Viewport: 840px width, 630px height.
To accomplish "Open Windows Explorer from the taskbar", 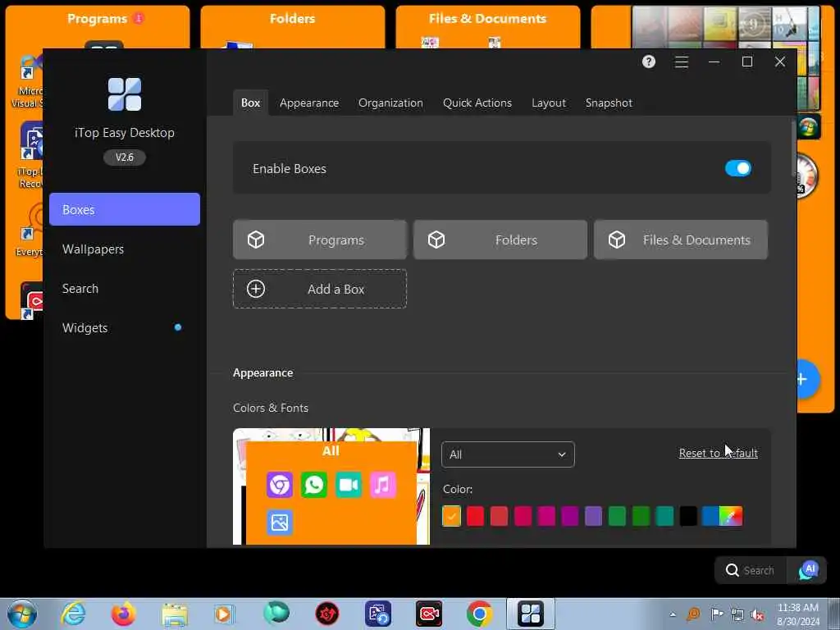I will 174,614.
